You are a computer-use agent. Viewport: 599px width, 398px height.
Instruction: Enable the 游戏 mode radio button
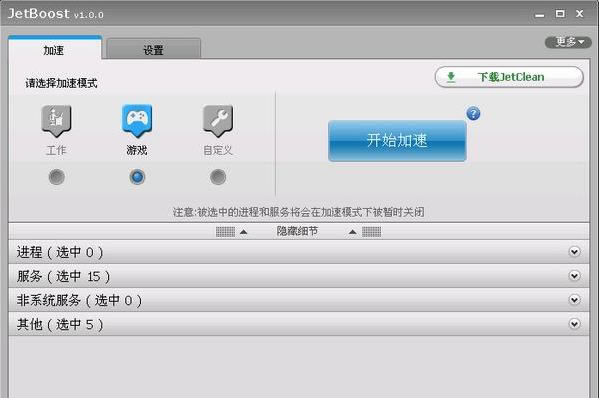[137, 177]
